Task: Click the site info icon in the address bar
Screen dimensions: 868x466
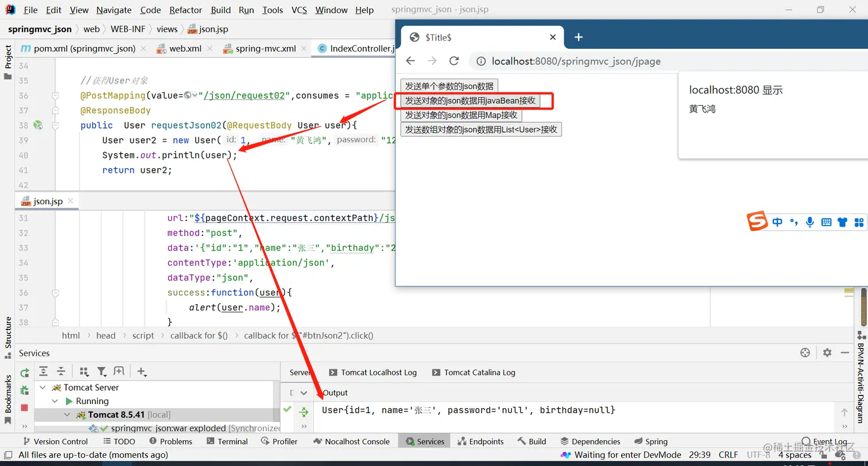Action: [x=482, y=61]
